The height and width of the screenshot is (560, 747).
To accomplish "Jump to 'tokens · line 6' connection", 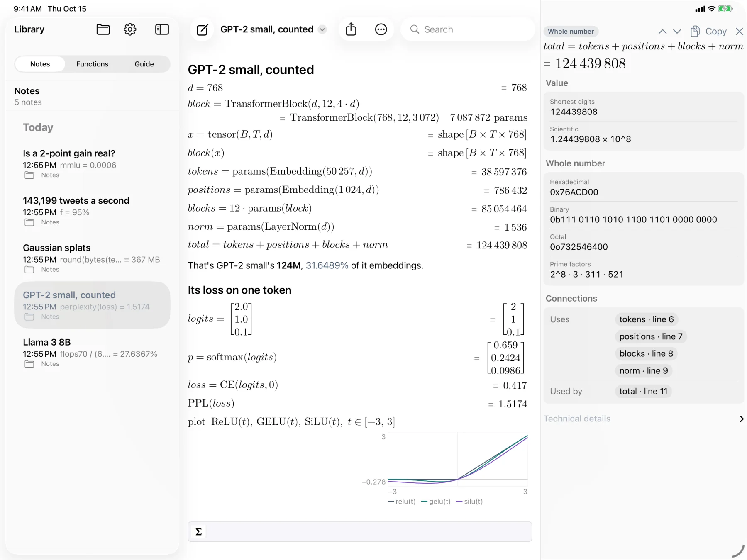I will (x=646, y=319).
